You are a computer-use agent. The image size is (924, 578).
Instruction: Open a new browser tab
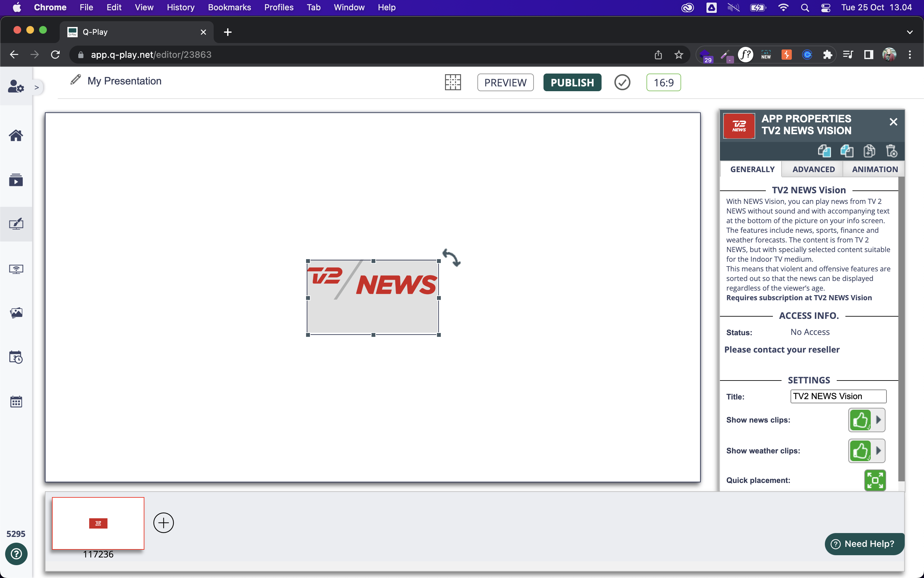[x=227, y=32]
